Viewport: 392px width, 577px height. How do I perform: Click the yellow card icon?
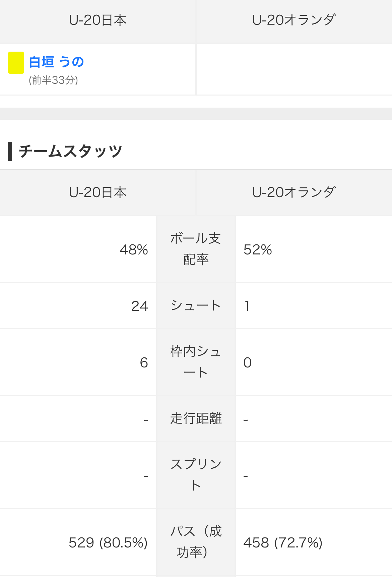(x=16, y=63)
